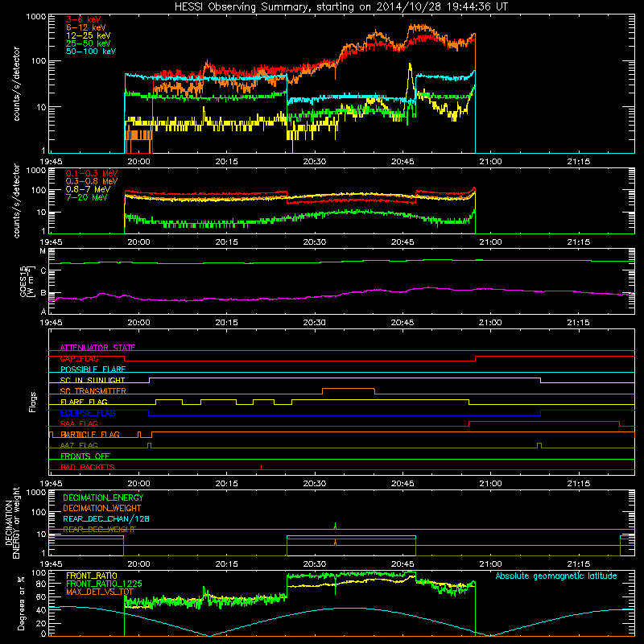Click the 0.8-7 MeV legend entry
This screenshot has height=644, width=644.
click(x=89, y=189)
